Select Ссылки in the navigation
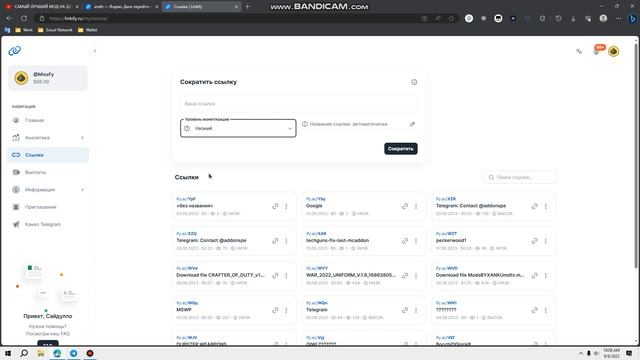This screenshot has height=360, width=640. coord(48,155)
